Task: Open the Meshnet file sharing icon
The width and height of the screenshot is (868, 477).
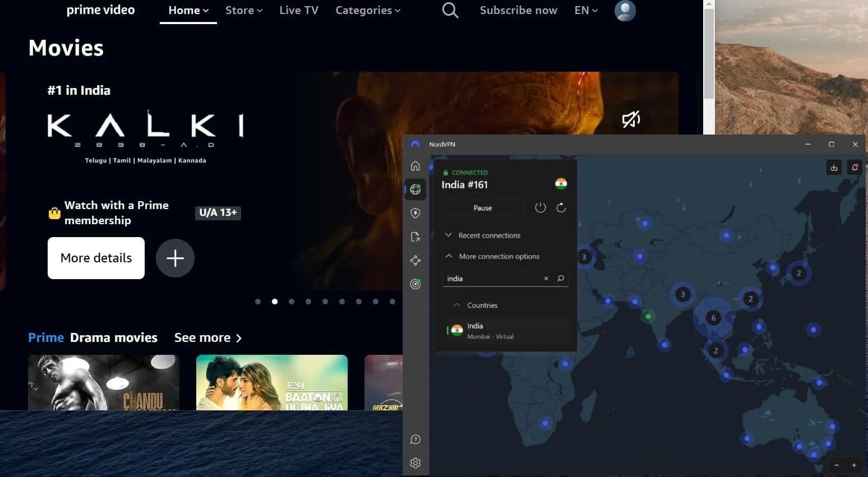Action: (415, 237)
